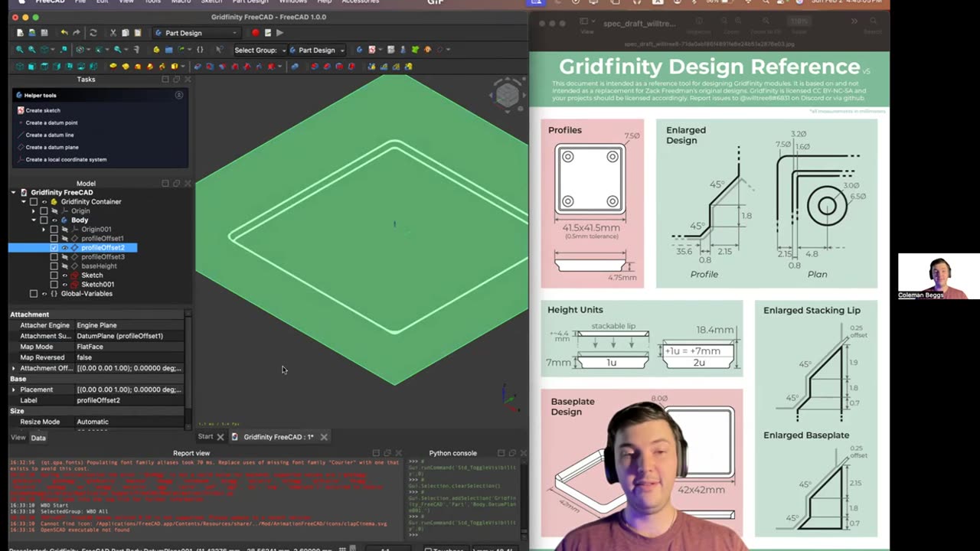Toggle visibility eye of profileOffset2
The height and width of the screenshot is (551, 980).
tap(64, 248)
